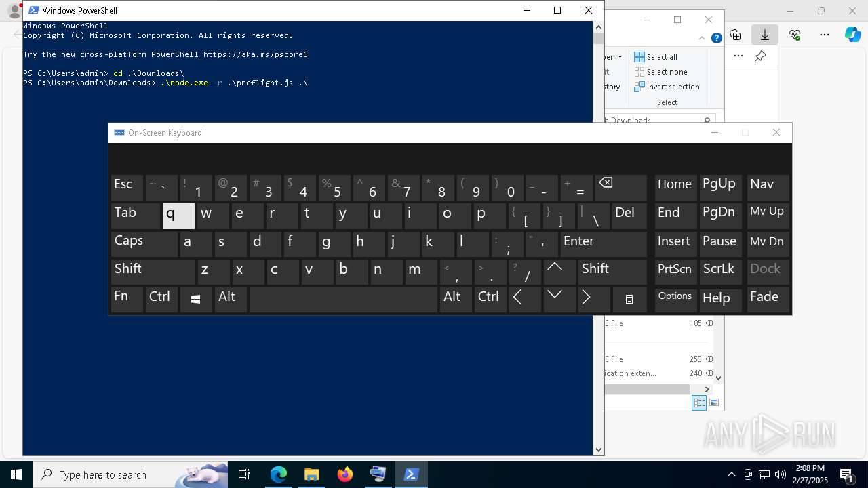This screenshot has height=488, width=868.
Task: Tap the spacebar on On-Screen Keyboard
Action: pyautogui.click(x=343, y=300)
